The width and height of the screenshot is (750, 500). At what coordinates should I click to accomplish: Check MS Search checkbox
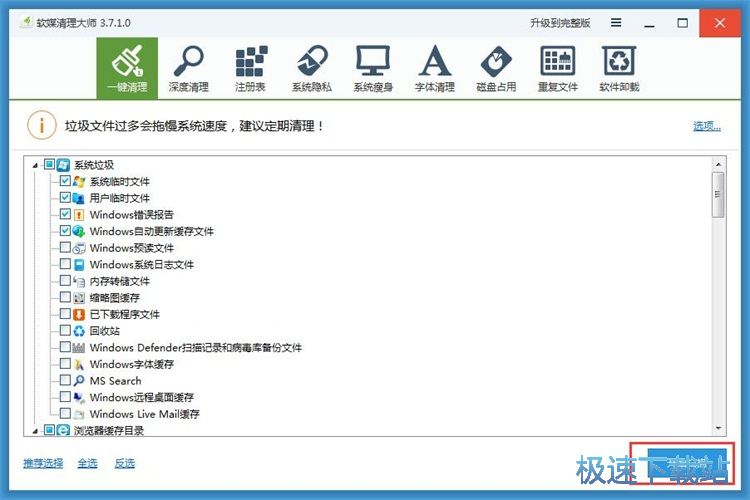coord(65,380)
